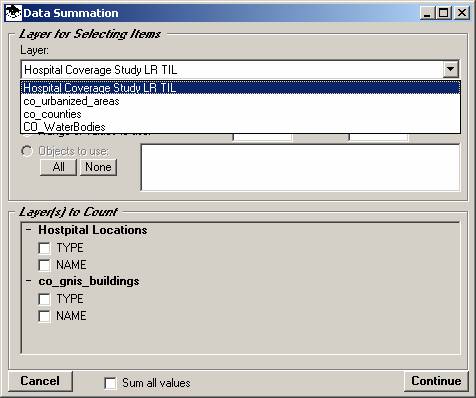
Task: Click the Cancel button
Action: click(40, 381)
